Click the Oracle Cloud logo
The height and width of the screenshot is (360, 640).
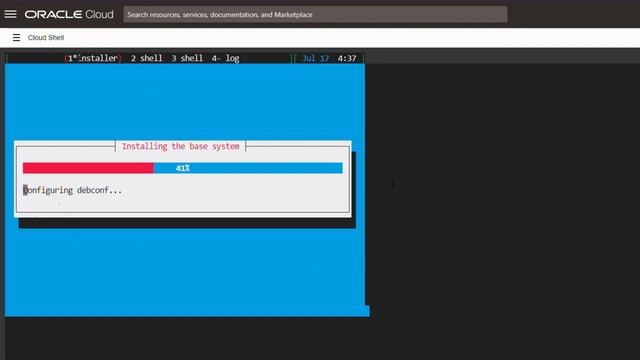69,14
